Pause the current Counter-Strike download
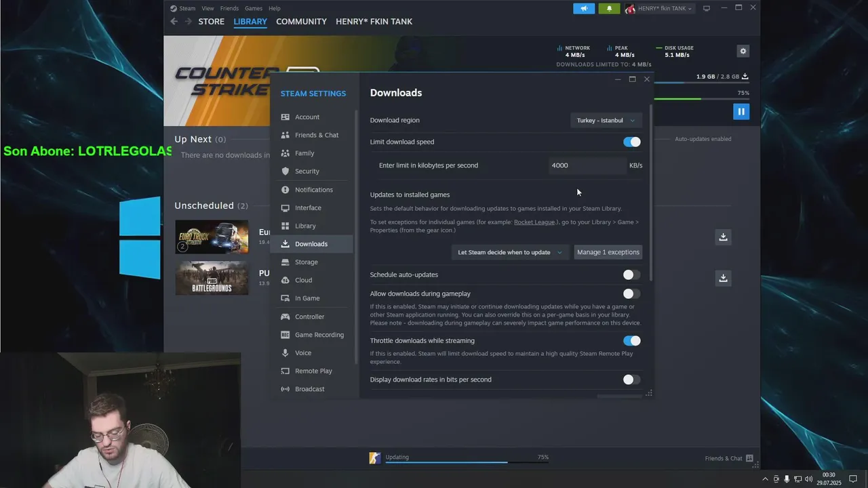Viewport: 868px width, 488px height. [741, 111]
